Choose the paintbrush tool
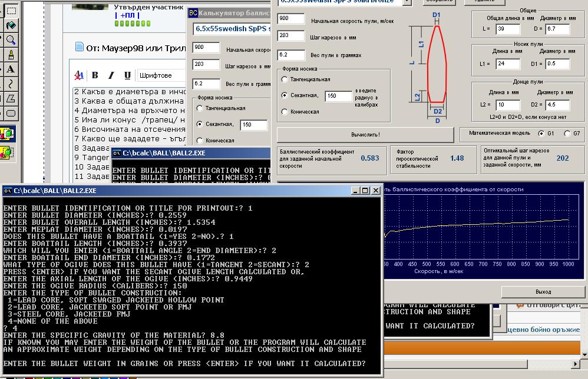The width and height of the screenshot is (588, 379). click(x=10, y=55)
